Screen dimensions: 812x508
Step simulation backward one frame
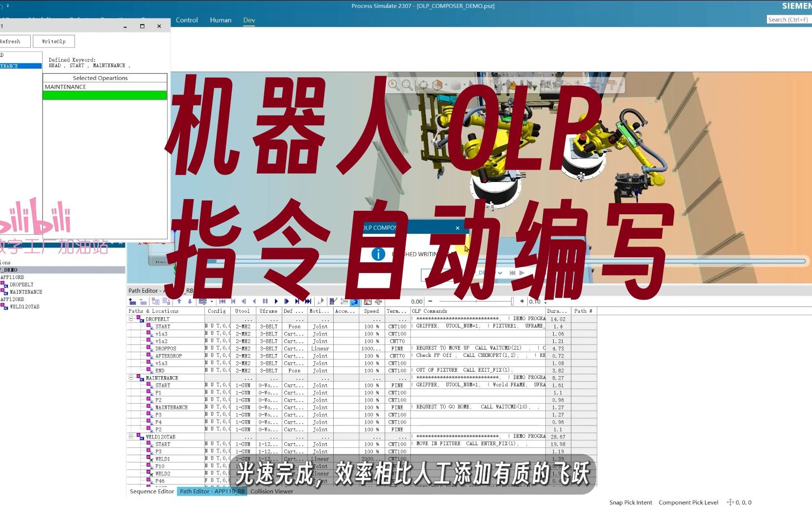(x=244, y=302)
